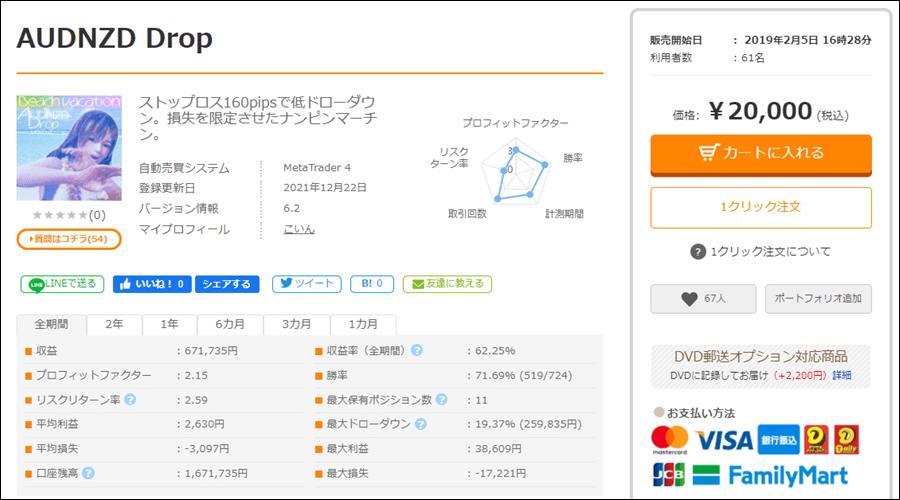
Task: Open the ごいん profile link
Action: pos(299,229)
